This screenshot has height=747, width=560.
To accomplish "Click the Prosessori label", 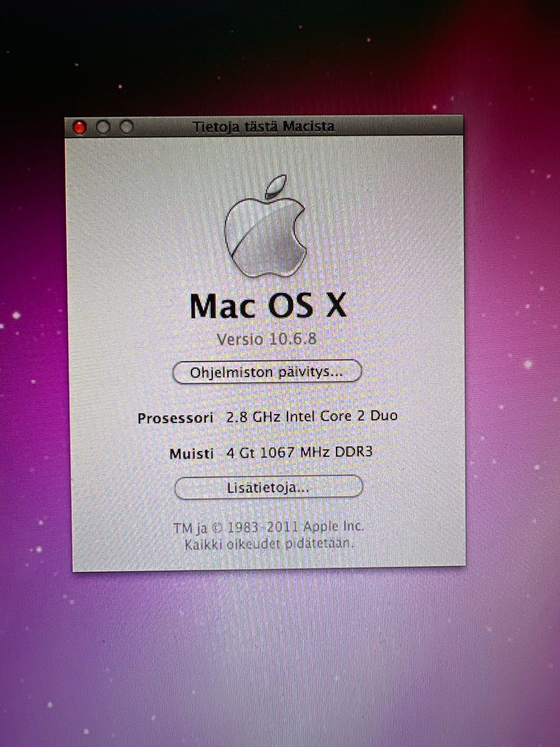I will pyautogui.click(x=176, y=418).
